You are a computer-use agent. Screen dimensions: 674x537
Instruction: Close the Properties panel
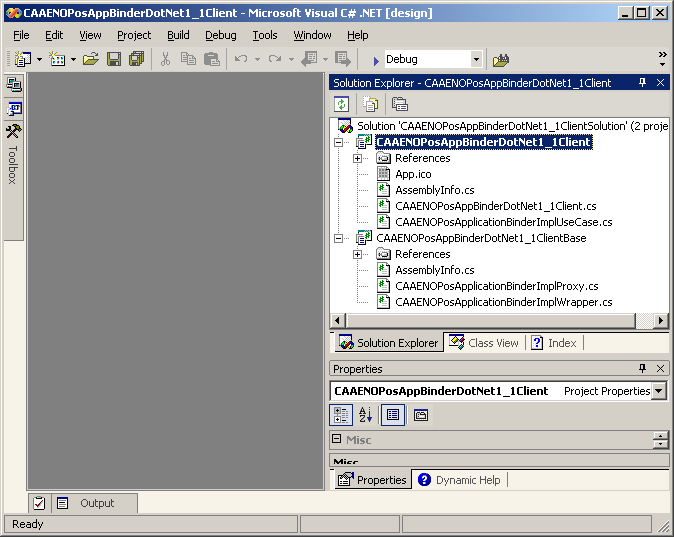click(661, 368)
